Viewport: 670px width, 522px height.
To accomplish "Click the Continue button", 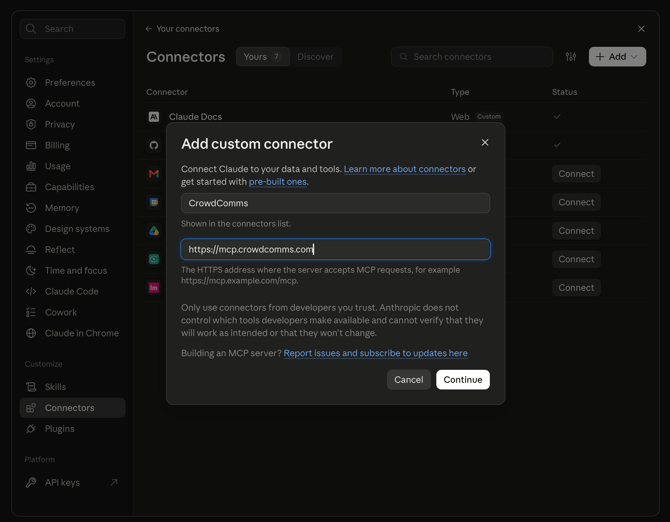I will click(463, 380).
